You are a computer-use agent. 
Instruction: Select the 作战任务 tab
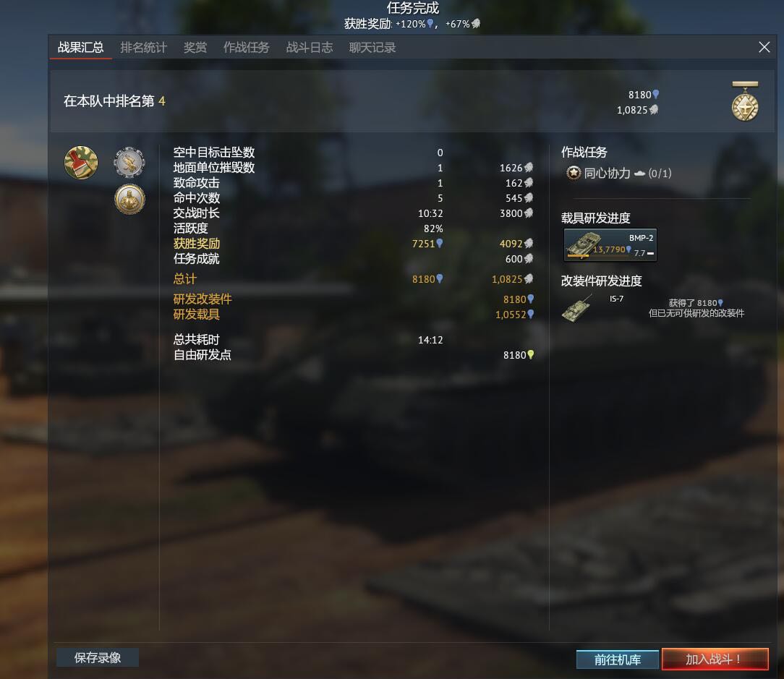click(246, 48)
